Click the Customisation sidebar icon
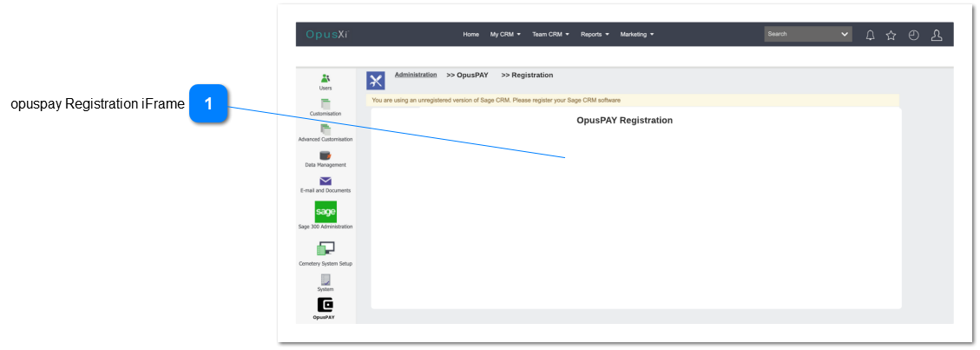 click(326, 104)
